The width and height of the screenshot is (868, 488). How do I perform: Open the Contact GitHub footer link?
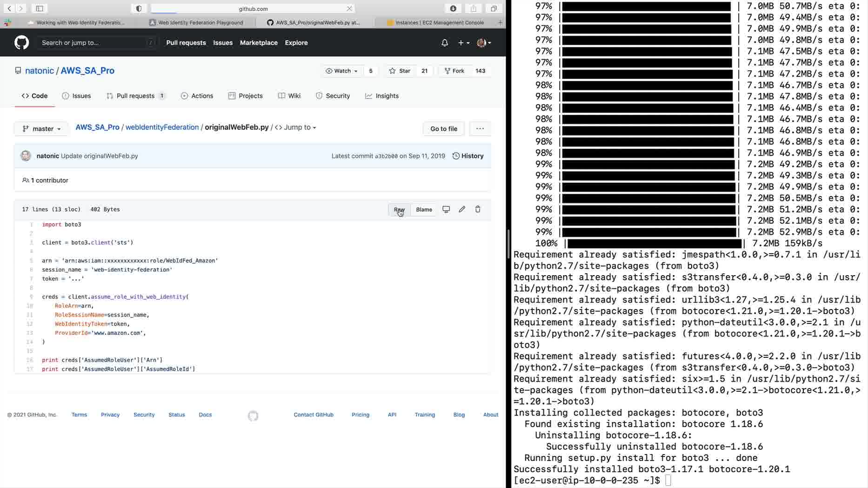(314, 415)
